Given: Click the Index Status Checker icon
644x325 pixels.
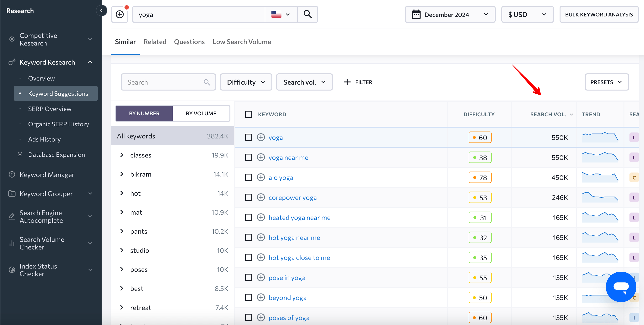Looking at the screenshot, I should (x=12, y=269).
